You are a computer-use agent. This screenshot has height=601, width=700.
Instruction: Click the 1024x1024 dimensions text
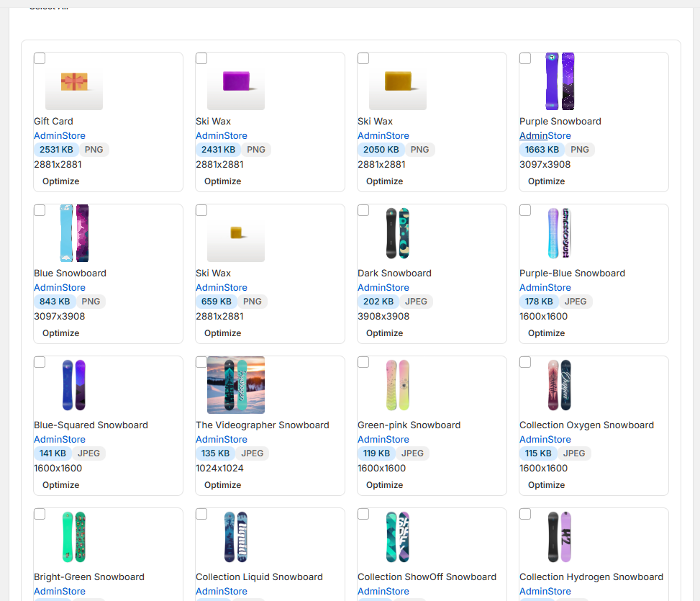[x=219, y=468]
